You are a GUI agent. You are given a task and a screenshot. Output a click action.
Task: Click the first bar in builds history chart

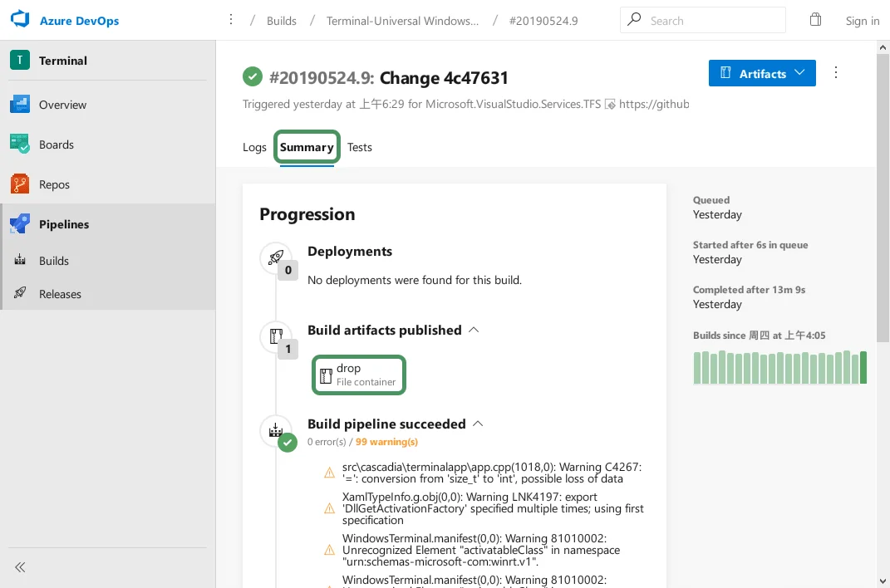click(697, 368)
